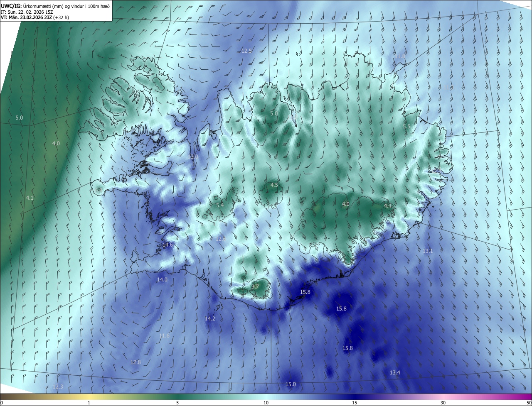Click the legend tick labelled 50

[x=528, y=403]
